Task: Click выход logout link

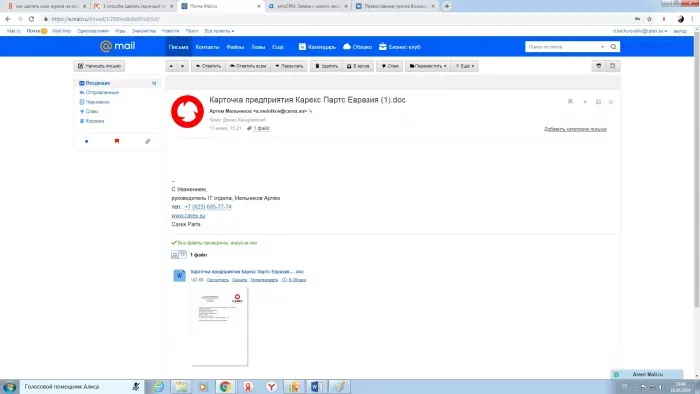Action: [680, 31]
